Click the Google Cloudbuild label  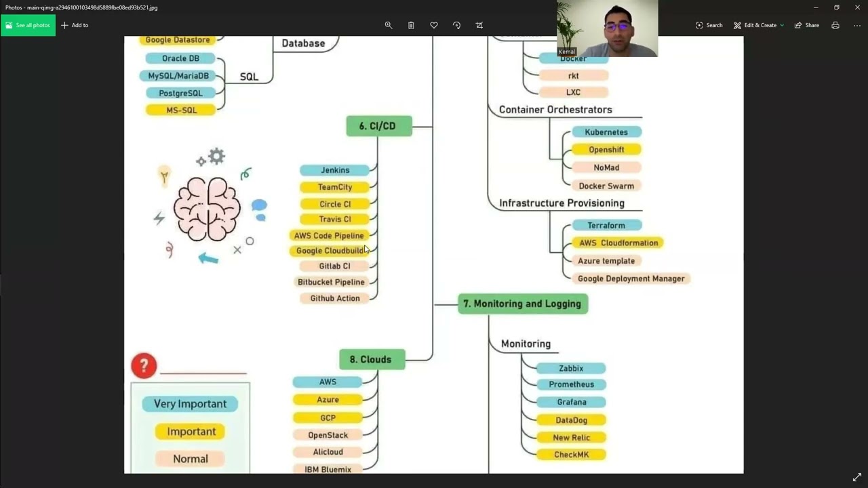point(330,251)
